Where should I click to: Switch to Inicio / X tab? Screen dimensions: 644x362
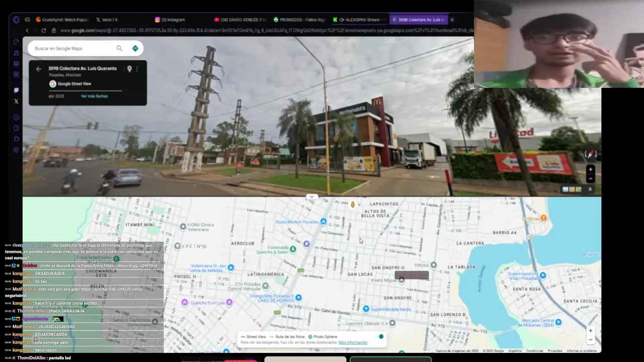tap(107, 20)
